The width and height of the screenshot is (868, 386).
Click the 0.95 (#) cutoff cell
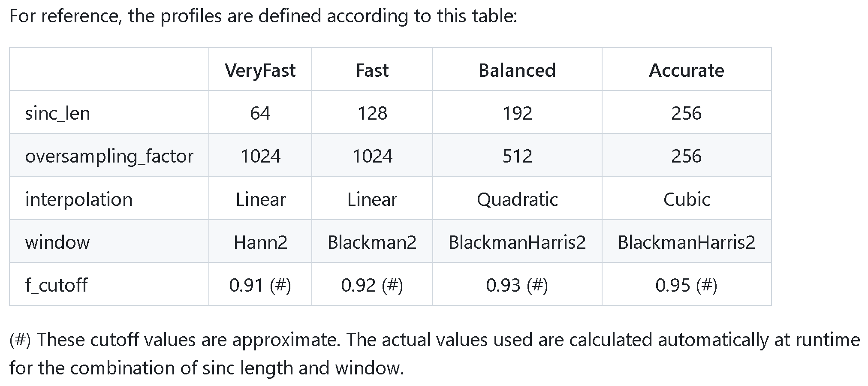[686, 285]
